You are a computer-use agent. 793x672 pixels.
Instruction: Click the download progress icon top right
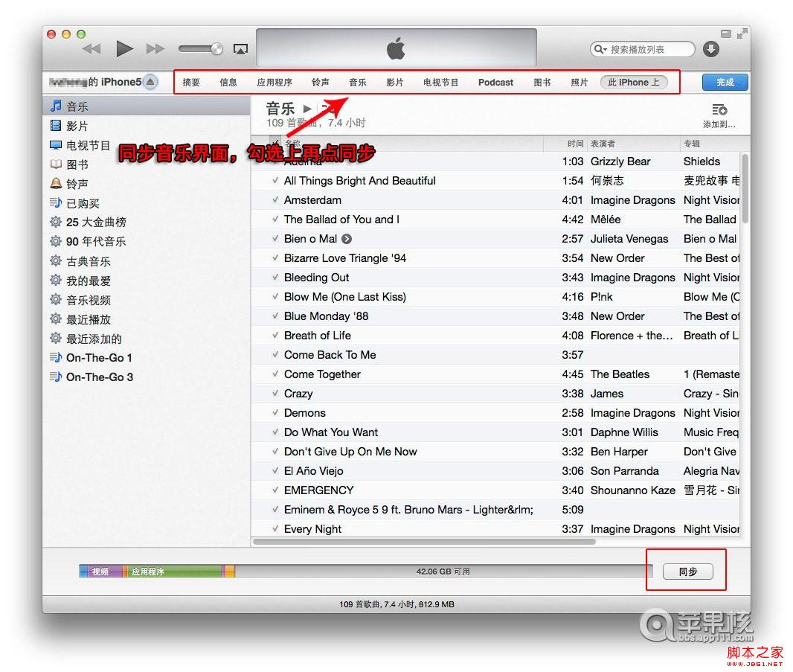tap(710, 48)
